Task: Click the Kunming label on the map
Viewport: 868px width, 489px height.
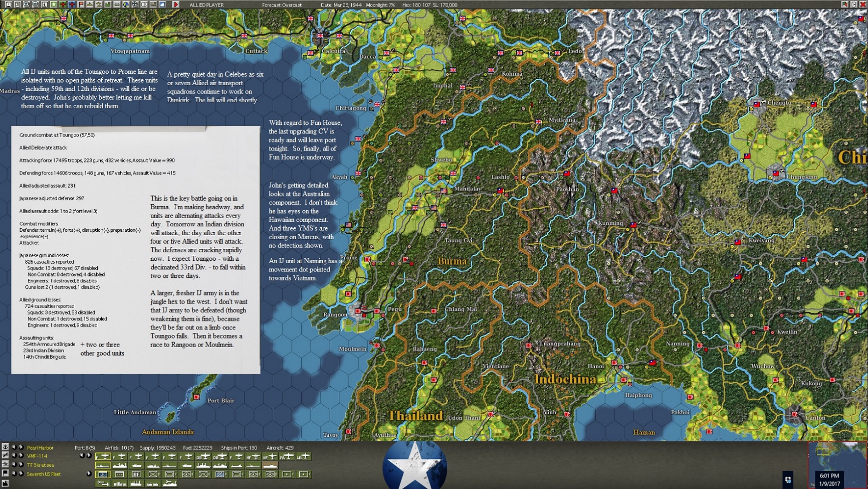Action: click(610, 223)
